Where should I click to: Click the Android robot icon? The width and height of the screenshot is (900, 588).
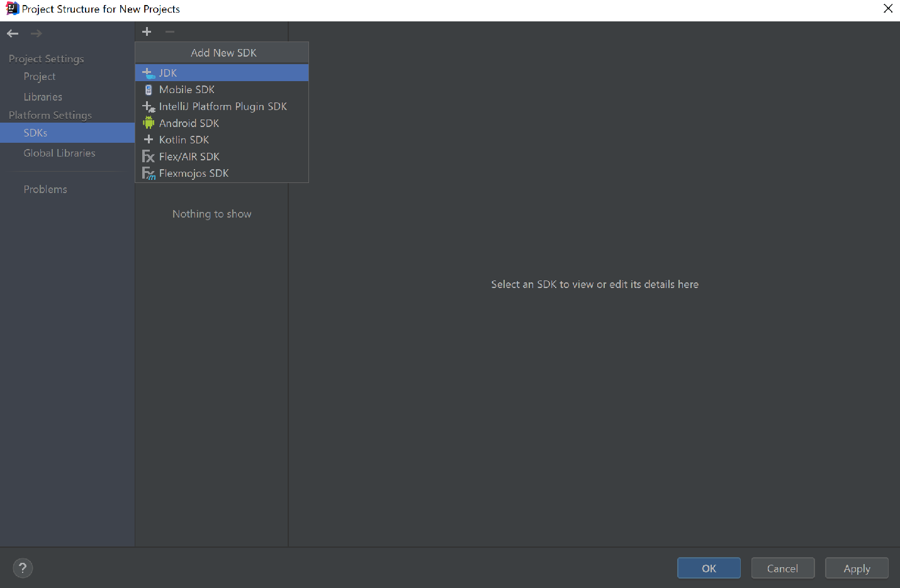149,123
